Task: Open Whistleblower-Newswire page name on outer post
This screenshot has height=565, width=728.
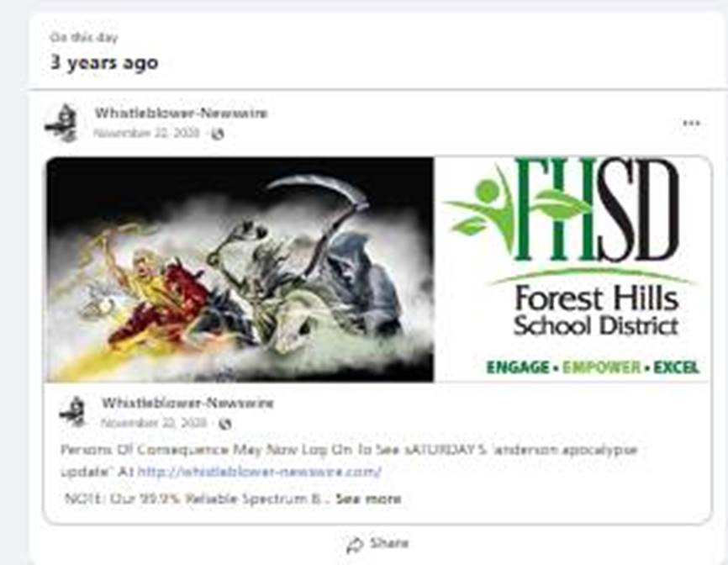Action: 181,113
